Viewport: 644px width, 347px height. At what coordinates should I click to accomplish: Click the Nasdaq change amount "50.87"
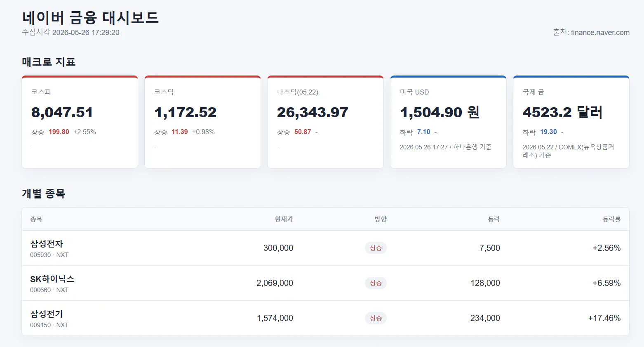(x=303, y=132)
